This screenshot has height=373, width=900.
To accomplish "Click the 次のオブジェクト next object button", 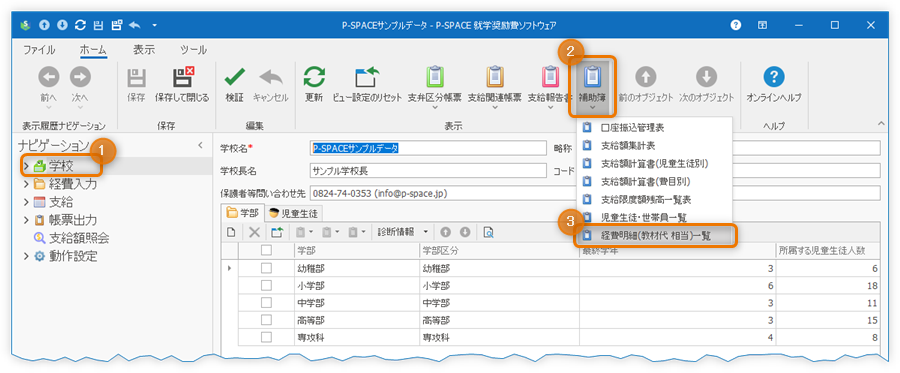I will pyautogui.click(x=707, y=85).
